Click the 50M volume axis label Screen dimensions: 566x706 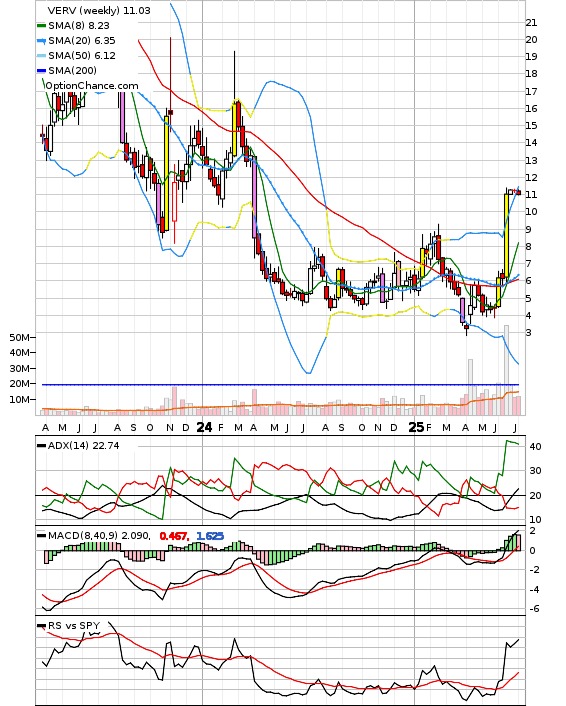[x=19, y=338]
